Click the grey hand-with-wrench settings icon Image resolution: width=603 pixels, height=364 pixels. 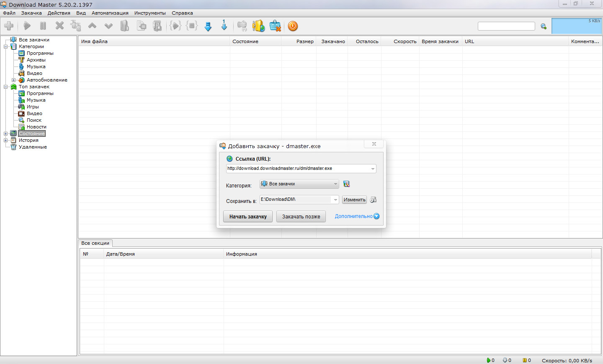coord(242,26)
